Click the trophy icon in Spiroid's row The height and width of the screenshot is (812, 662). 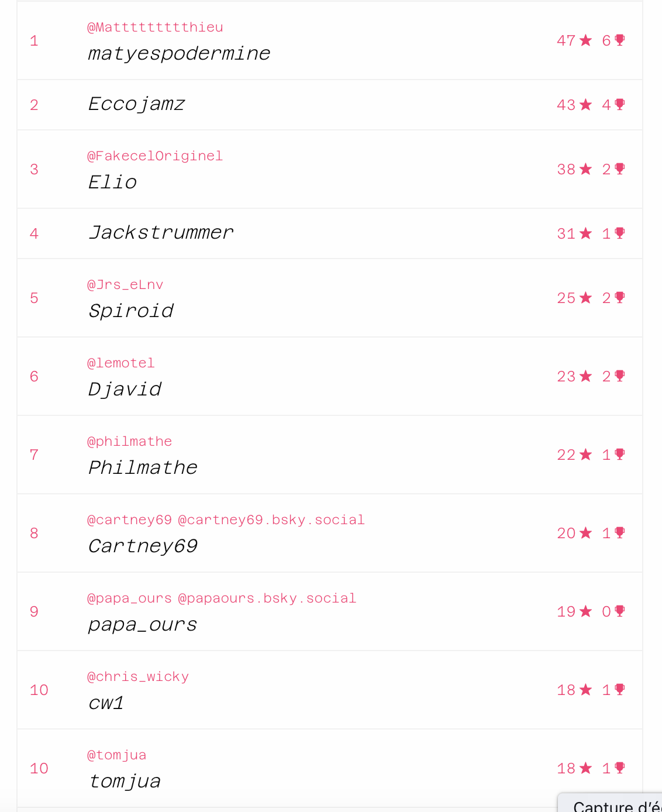point(620,297)
